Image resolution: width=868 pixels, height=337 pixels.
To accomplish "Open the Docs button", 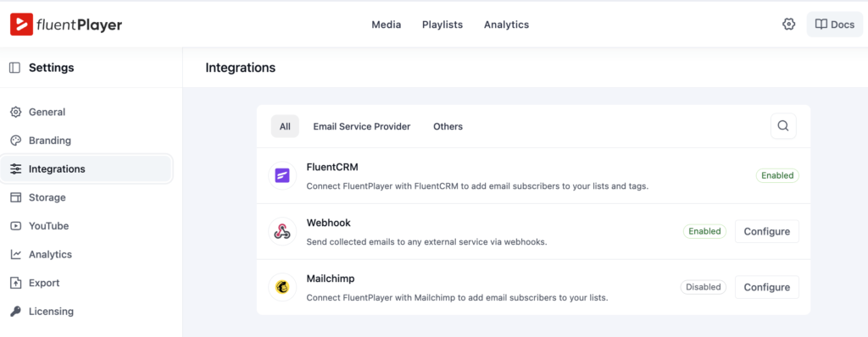I will [x=835, y=25].
